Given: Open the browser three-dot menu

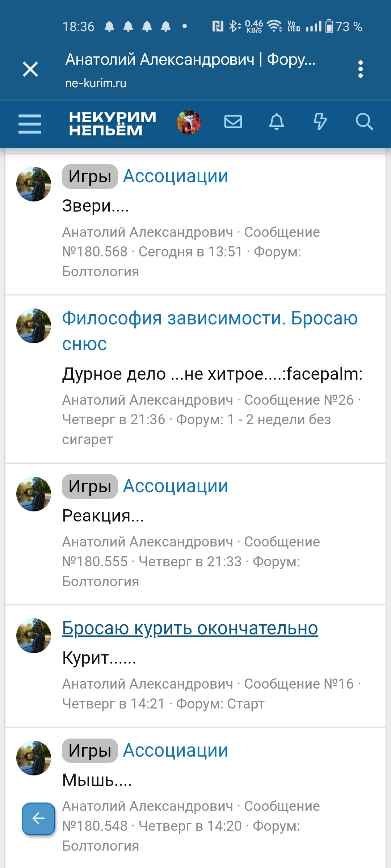Looking at the screenshot, I should pos(360,69).
